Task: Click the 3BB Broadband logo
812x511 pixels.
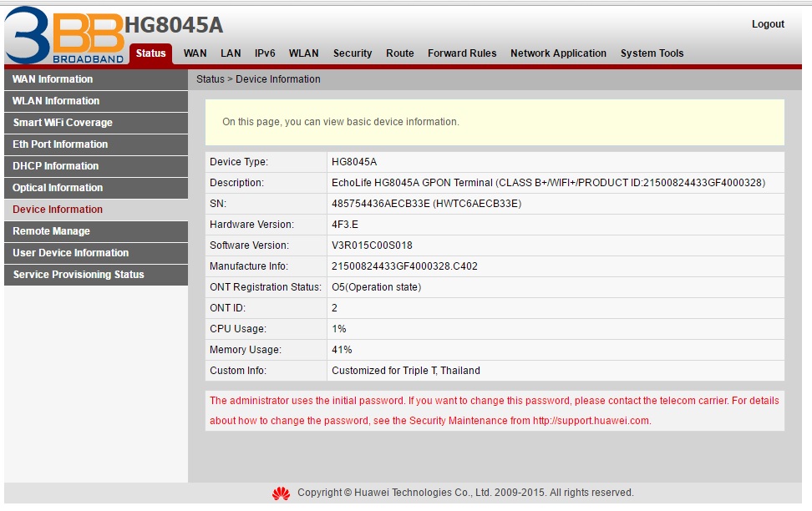Action: [64, 35]
